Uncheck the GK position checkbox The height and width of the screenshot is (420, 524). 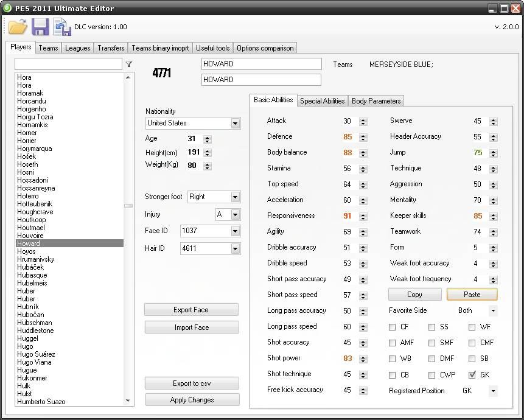pyautogui.click(x=472, y=375)
